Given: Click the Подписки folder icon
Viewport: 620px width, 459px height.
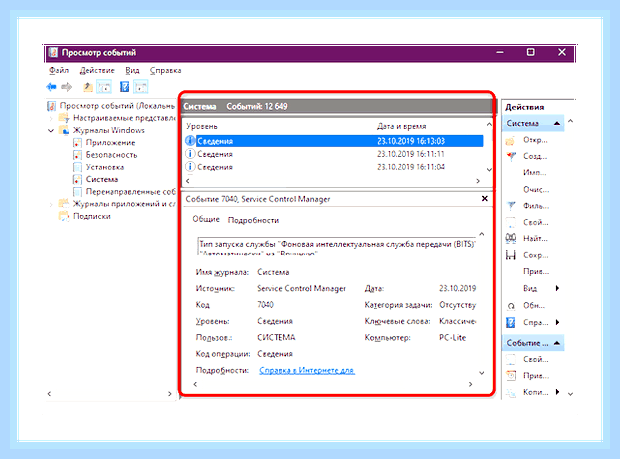Looking at the screenshot, I should (64, 216).
